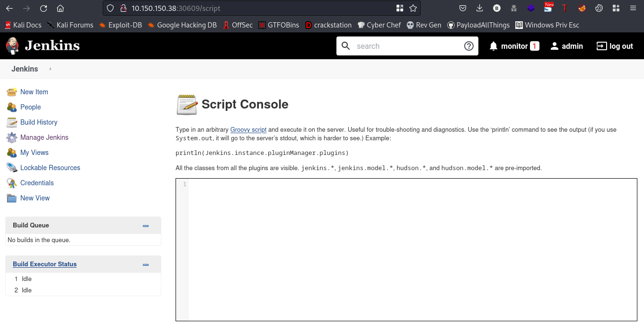Open the Exploit-DB bookmark
644x326 pixels.
point(120,25)
